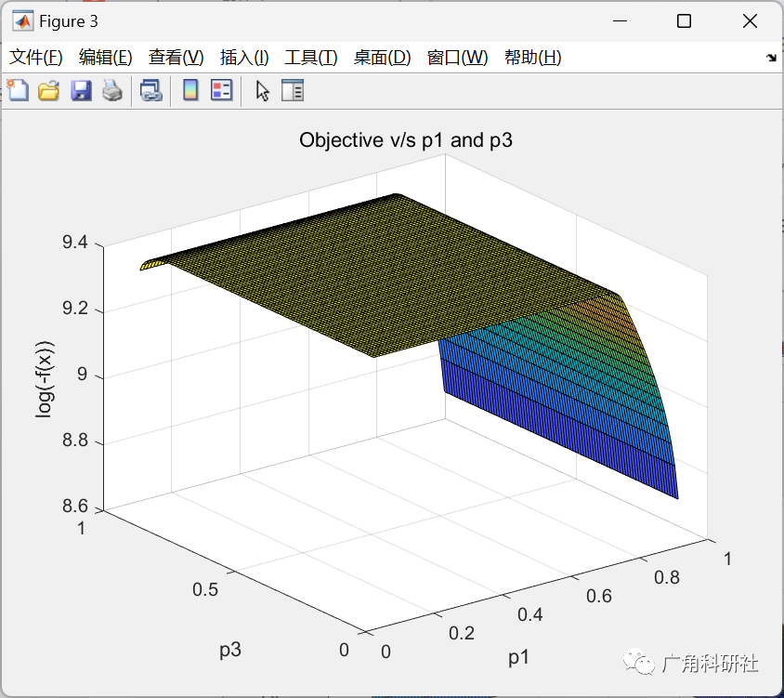Open the 工具(T) menu

click(x=311, y=57)
